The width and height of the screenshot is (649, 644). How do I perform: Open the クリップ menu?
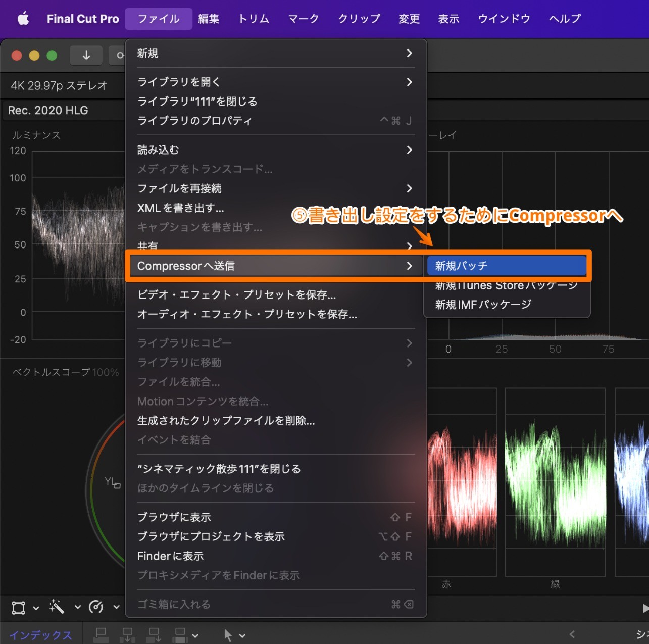(359, 19)
